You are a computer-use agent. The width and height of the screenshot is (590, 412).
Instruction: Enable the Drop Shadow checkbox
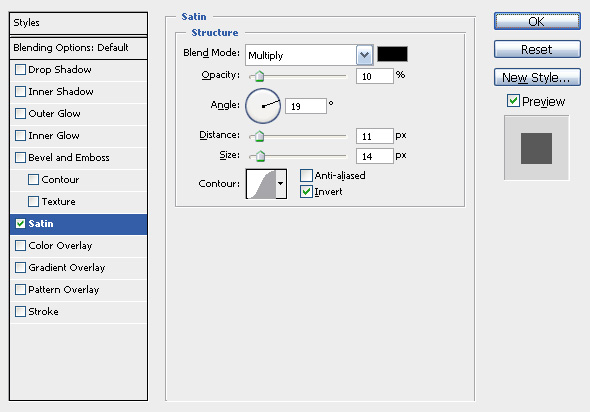pyautogui.click(x=20, y=70)
